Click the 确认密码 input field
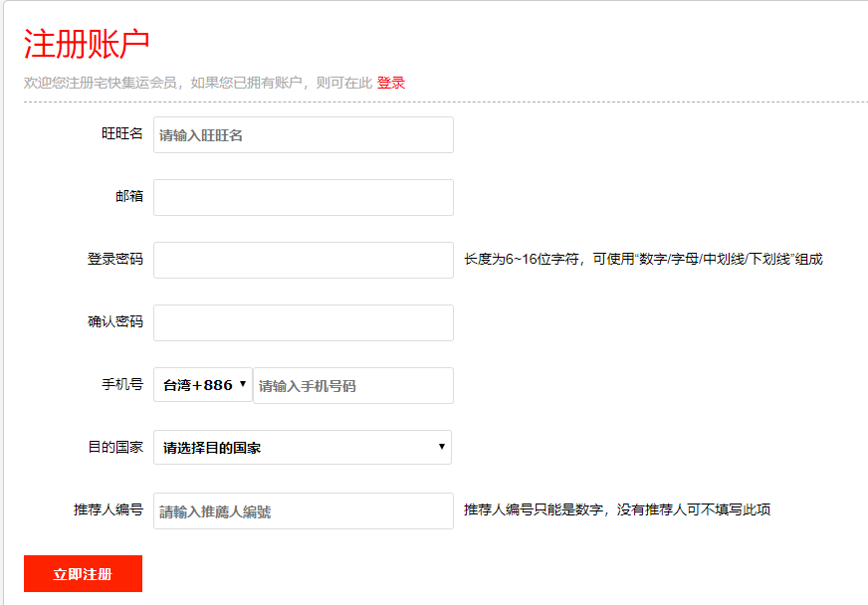The height and width of the screenshot is (605, 868). pyautogui.click(x=303, y=322)
